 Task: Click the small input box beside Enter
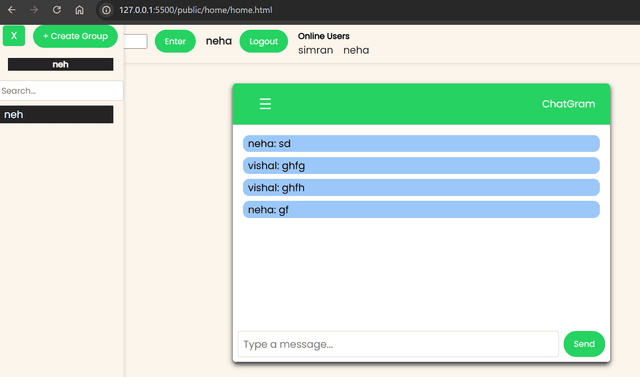136,42
